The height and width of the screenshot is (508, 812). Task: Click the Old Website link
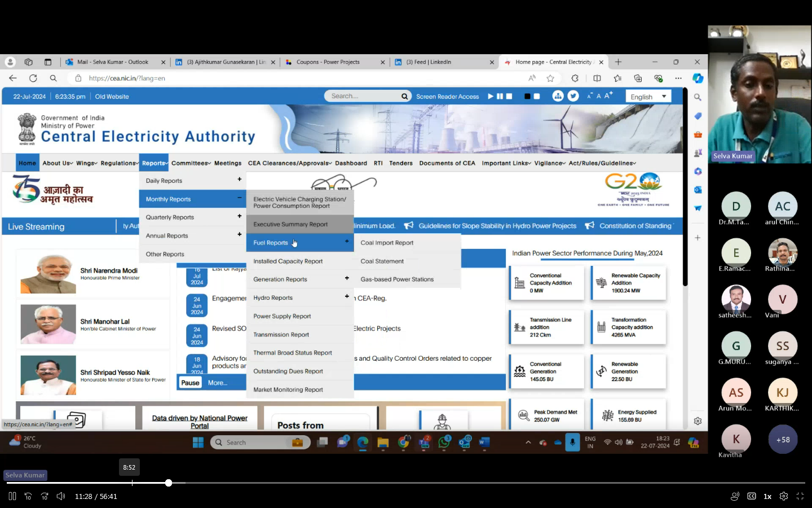click(112, 97)
